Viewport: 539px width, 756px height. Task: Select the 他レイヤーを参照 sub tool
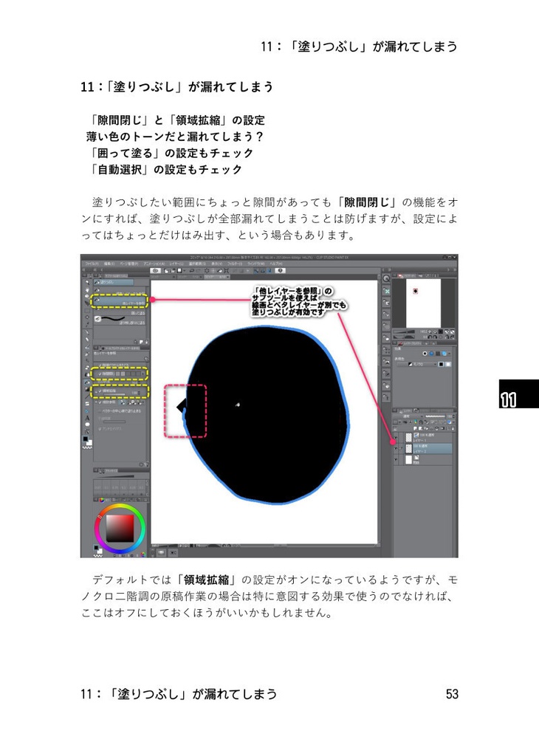coord(120,301)
